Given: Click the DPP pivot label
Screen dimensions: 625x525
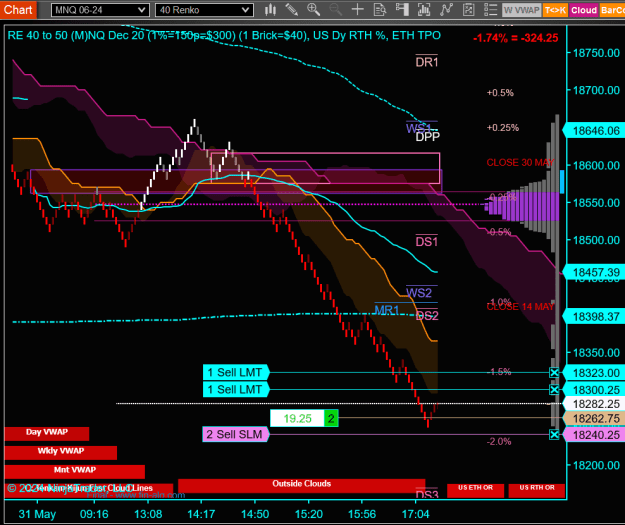Looking at the screenshot, I should tap(428, 137).
